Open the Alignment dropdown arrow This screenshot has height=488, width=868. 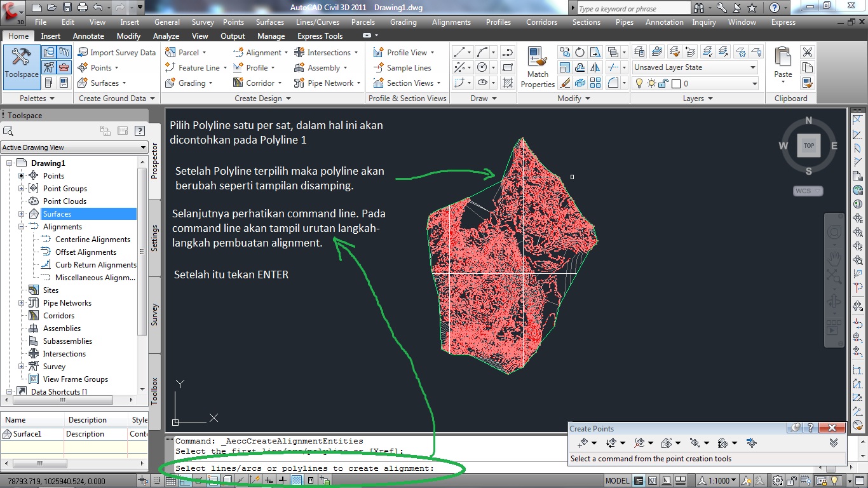tap(286, 53)
